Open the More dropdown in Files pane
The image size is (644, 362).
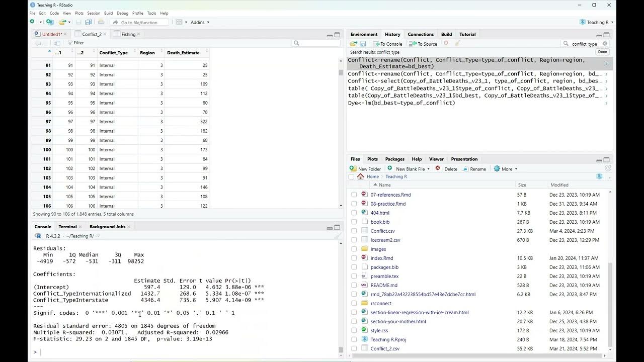coord(506,169)
